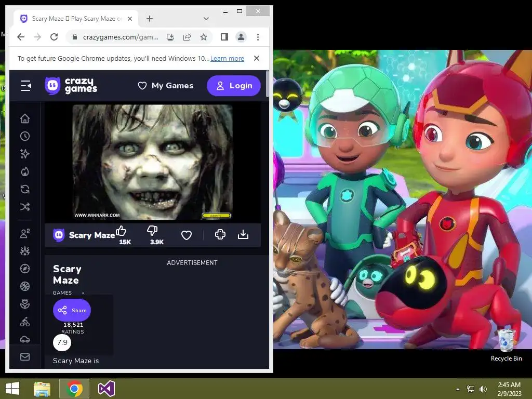Screen dimensions: 532x399
Task: Open New games sparkle icon
Action: (x=25, y=154)
